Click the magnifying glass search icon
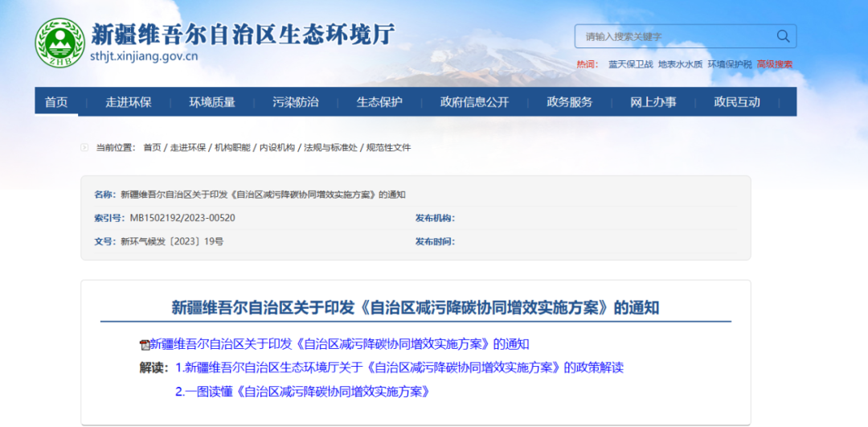 coord(783,36)
